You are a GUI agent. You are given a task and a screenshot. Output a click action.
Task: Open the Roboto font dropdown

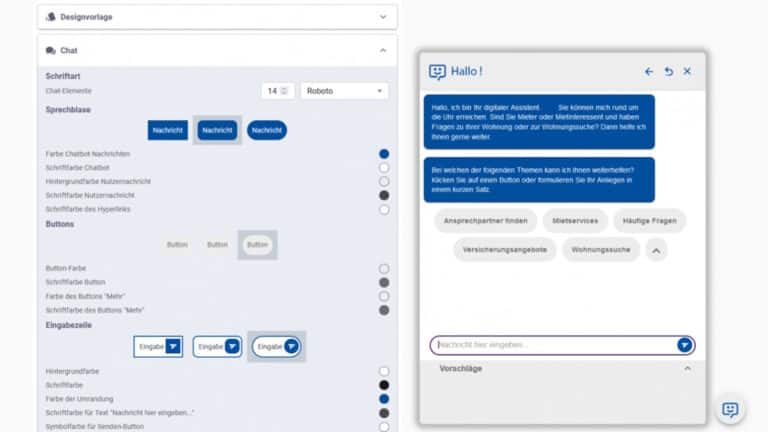coord(344,91)
